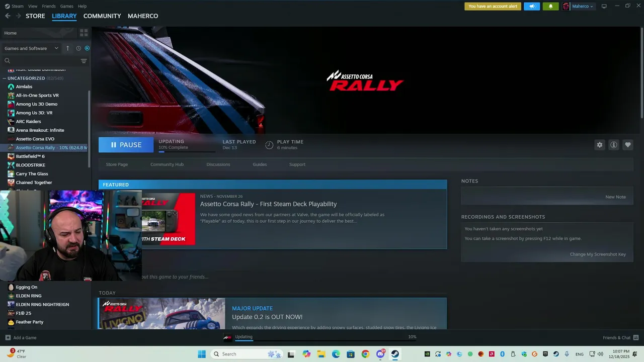The width and height of the screenshot is (644, 362).
Task: Click Add a Game
Action: pyautogui.click(x=21, y=338)
